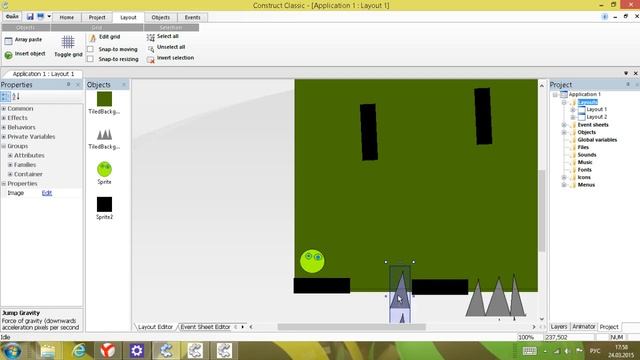Image resolution: width=640 pixels, height=360 pixels.
Task: Click the Array paste icon
Action: pyautogui.click(x=8, y=41)
